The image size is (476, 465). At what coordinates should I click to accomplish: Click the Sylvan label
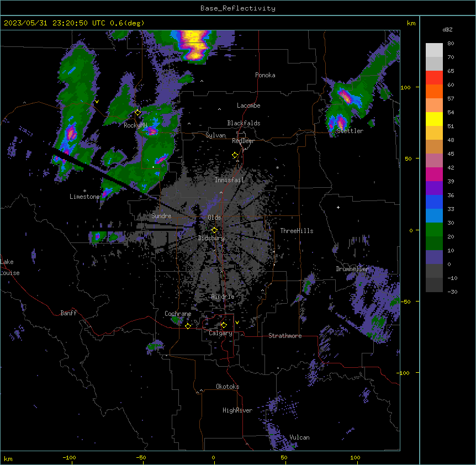tap(215, 135)
